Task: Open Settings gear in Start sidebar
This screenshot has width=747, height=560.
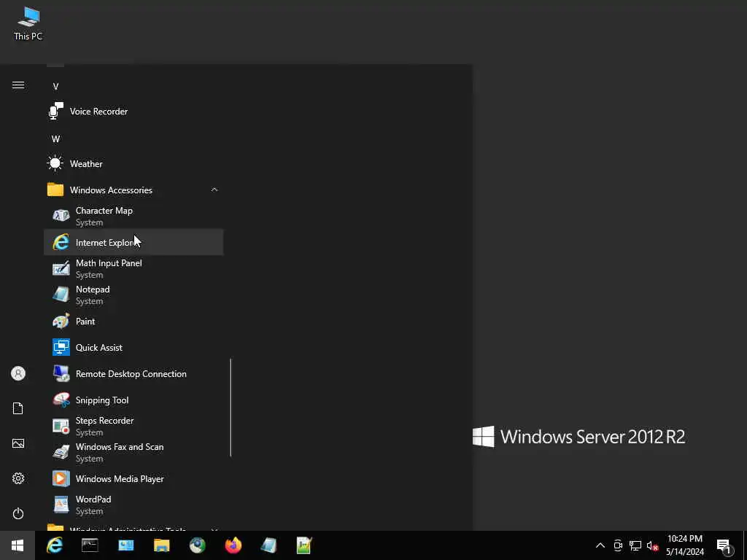Action: [18, 478]
